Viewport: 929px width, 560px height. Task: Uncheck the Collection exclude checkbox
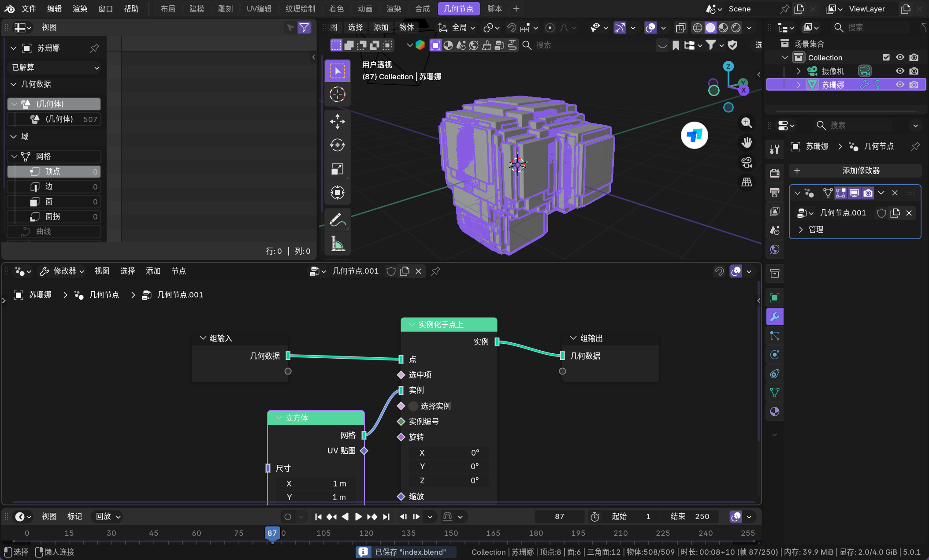[x=886, y=57]
